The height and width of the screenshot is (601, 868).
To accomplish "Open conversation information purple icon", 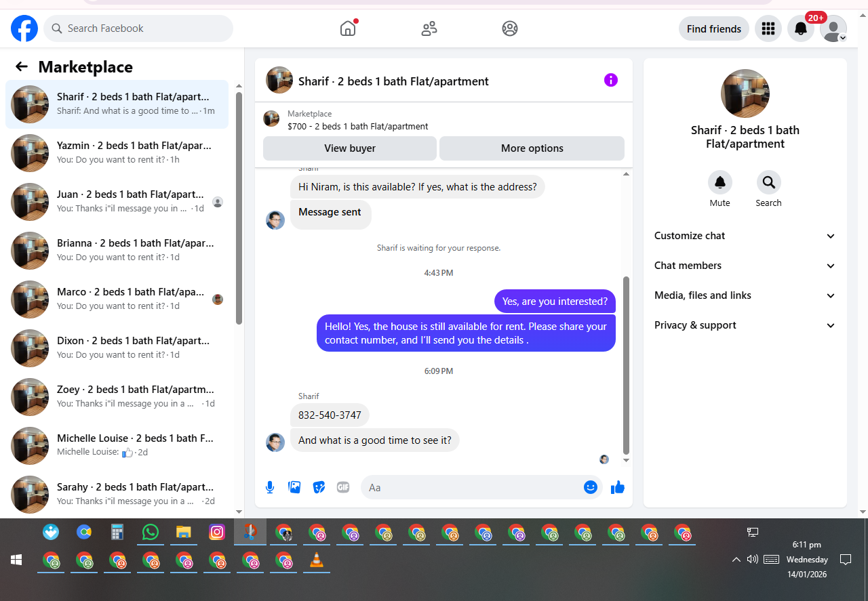I will (x=611, y=81).
